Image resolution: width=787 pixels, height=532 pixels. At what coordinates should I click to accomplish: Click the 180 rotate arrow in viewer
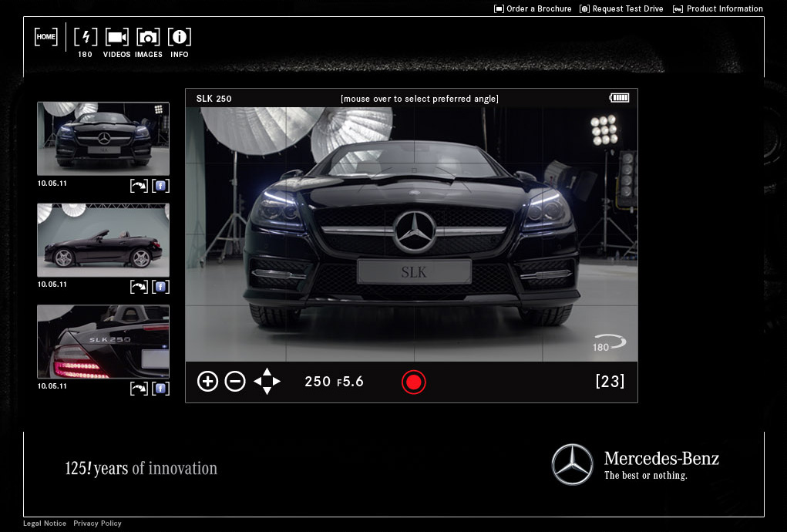(609, 343)
